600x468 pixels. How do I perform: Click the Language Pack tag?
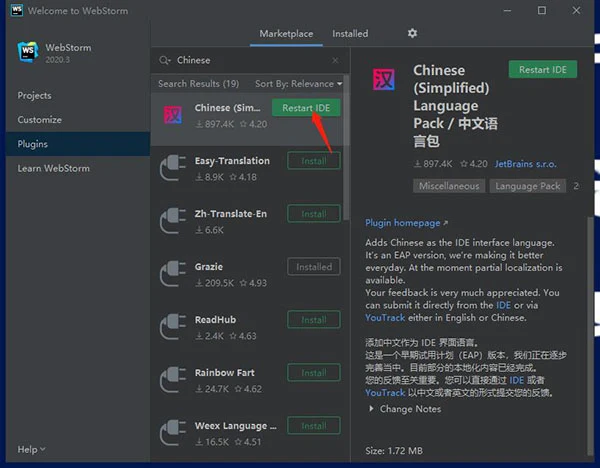click(528, 186)
